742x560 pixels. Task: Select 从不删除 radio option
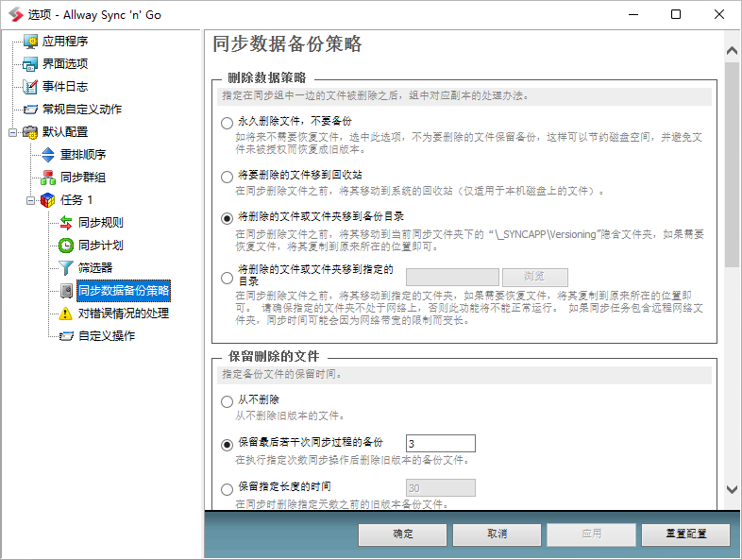click(x=227, y=402)
